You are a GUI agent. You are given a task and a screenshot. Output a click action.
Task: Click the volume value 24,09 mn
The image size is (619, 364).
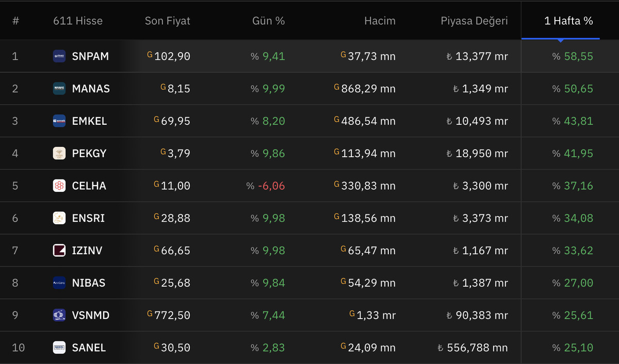[371, 348]
